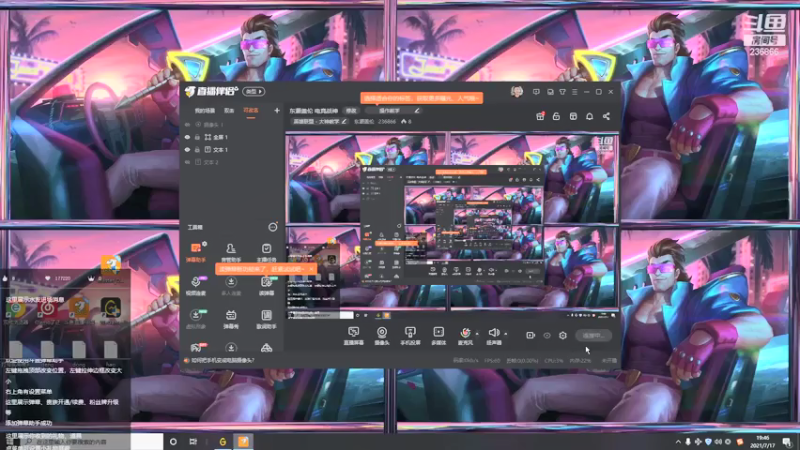This screenshot has height=450, width=800.
Task: Expand the 工具箱 toolbox more button
Action: click(273, 227)
